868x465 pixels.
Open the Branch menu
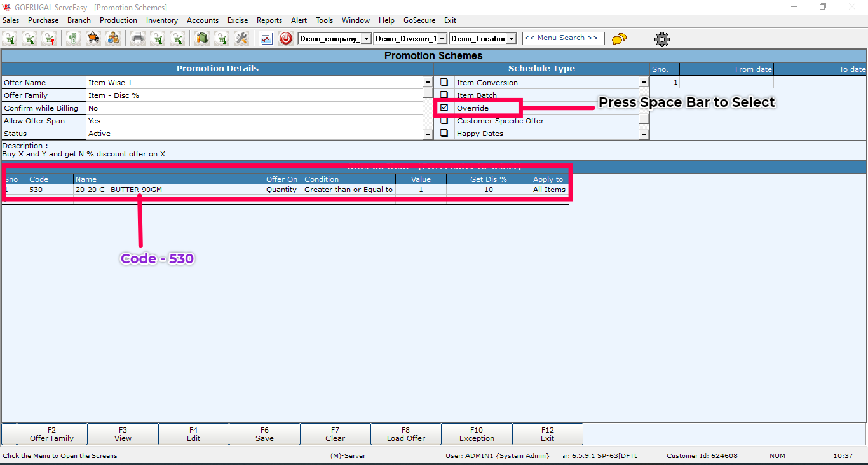[79, 20]
